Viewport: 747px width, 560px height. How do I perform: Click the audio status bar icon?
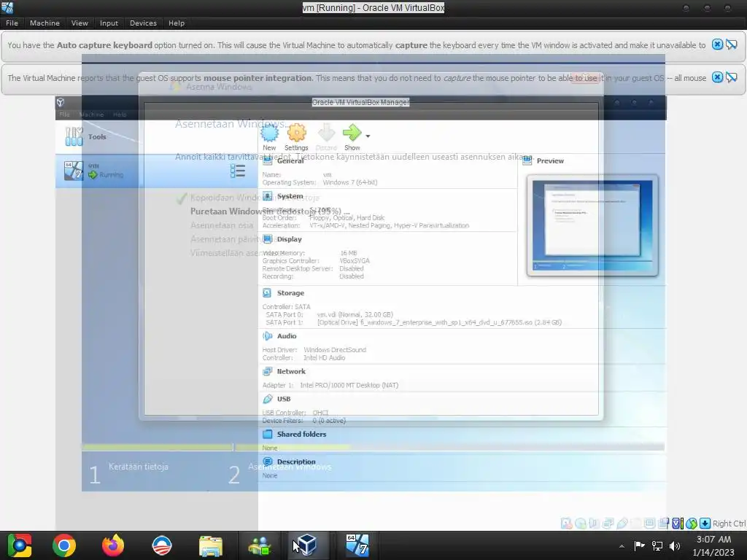click(594, 524)
